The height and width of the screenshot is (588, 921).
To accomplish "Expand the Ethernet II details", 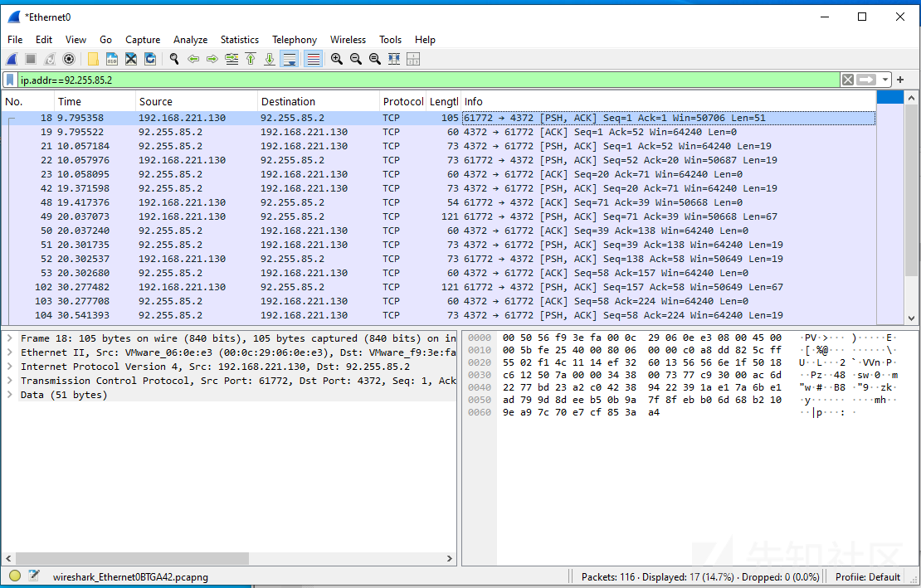I will click(x=10, y=352).
